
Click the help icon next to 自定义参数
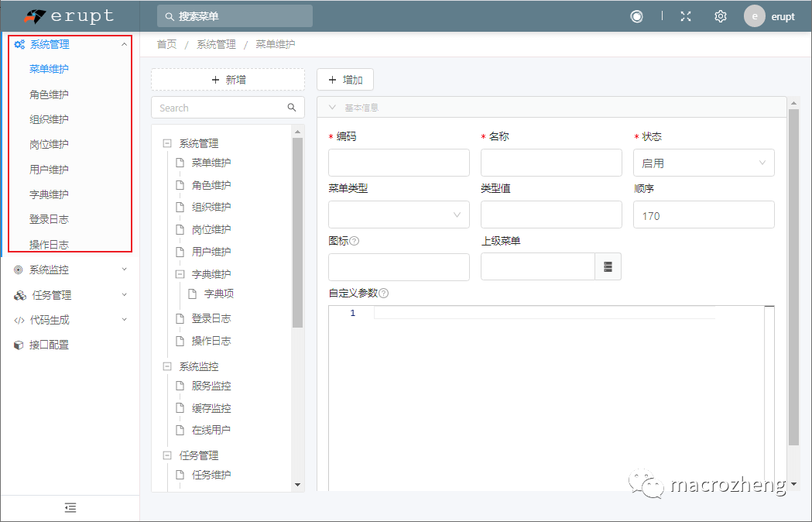383,293
